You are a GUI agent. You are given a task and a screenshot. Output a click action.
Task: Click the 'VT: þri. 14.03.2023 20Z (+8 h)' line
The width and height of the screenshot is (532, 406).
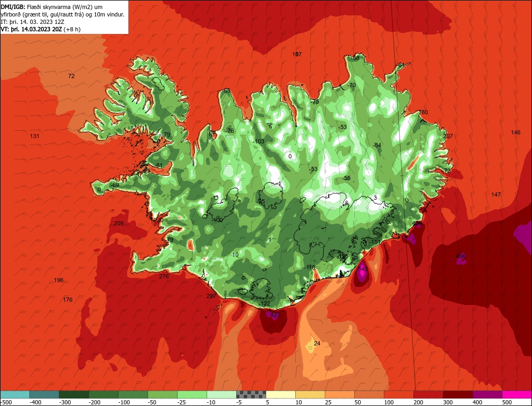click(x=41, y=29)
